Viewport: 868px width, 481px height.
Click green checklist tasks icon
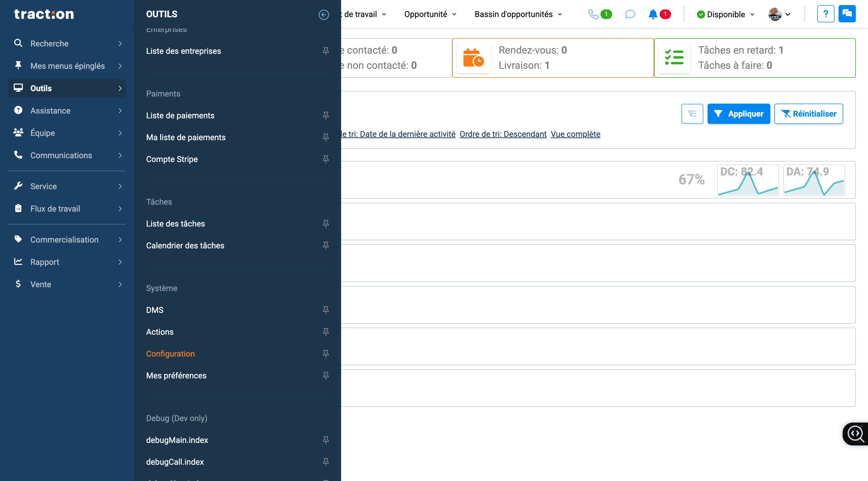[x=674, y=58]
